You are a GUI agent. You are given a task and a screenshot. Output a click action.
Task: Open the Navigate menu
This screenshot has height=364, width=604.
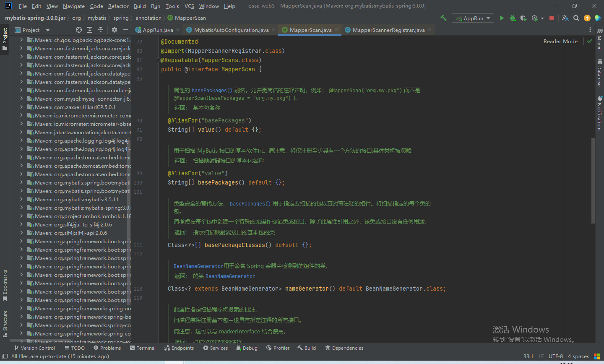[x=74, y=6]
